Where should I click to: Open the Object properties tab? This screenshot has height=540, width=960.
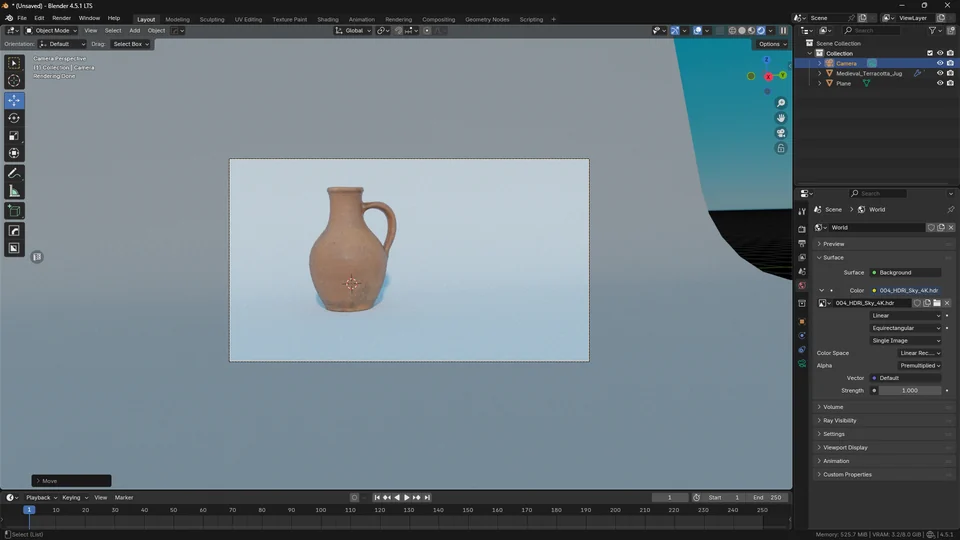pos(802,321)
